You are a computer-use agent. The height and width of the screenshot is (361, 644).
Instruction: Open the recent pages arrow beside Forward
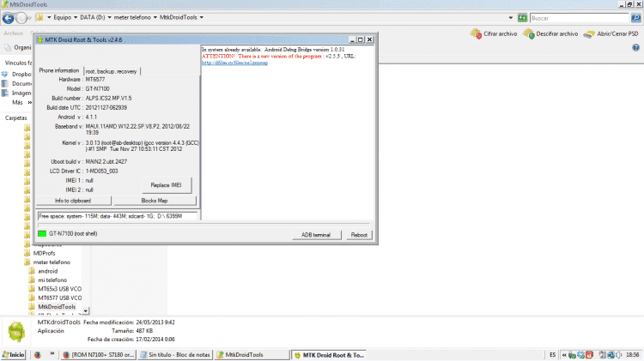(x=29, y=18)
